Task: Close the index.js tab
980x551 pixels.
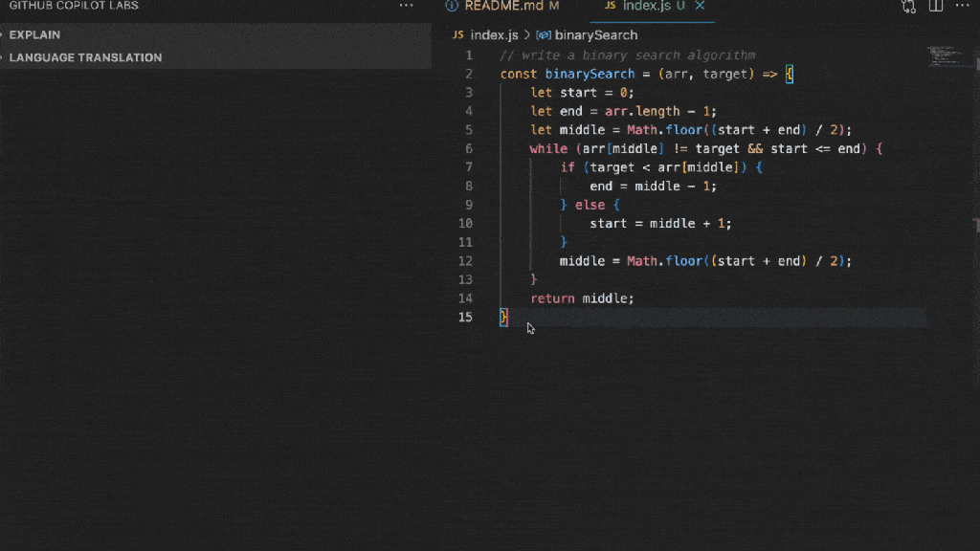Action: (x=702, y=7)
